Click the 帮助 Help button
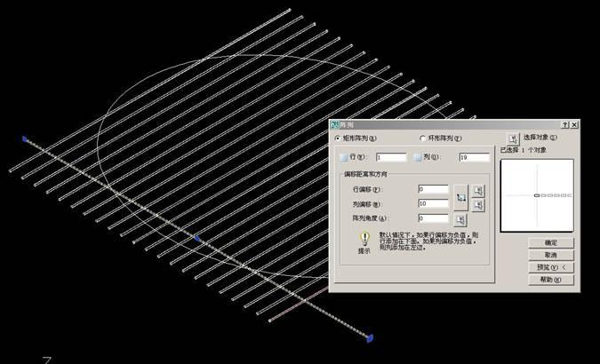 (551, 280)
